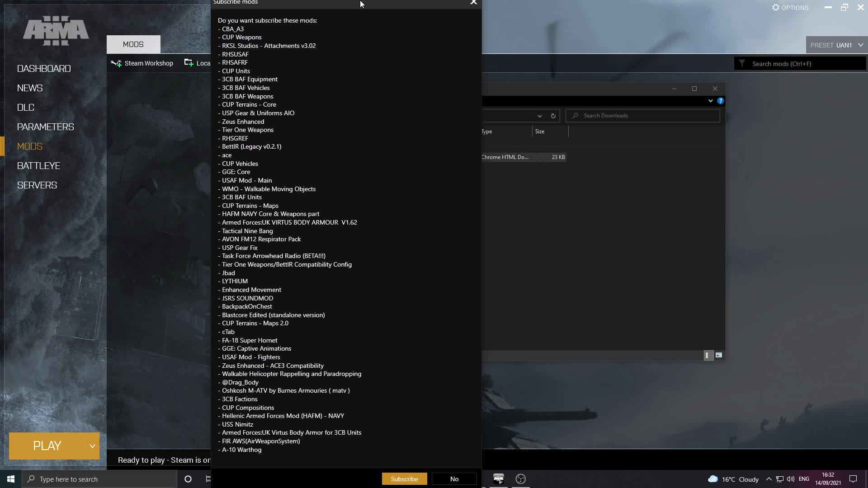Click the MODS tab at top
The width and height of the screenshot is (868, 488).
133,44
